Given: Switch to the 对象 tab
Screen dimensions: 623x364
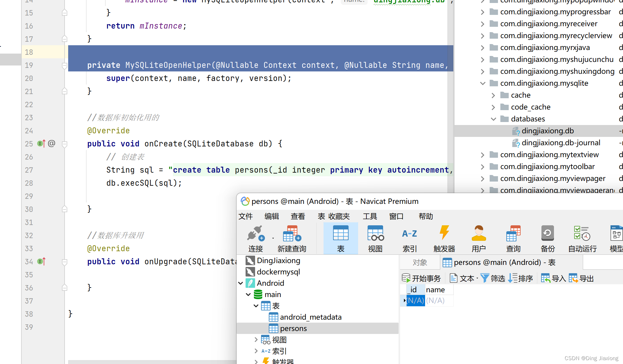Looking at the screenshot, I should [x=420, y=262].
